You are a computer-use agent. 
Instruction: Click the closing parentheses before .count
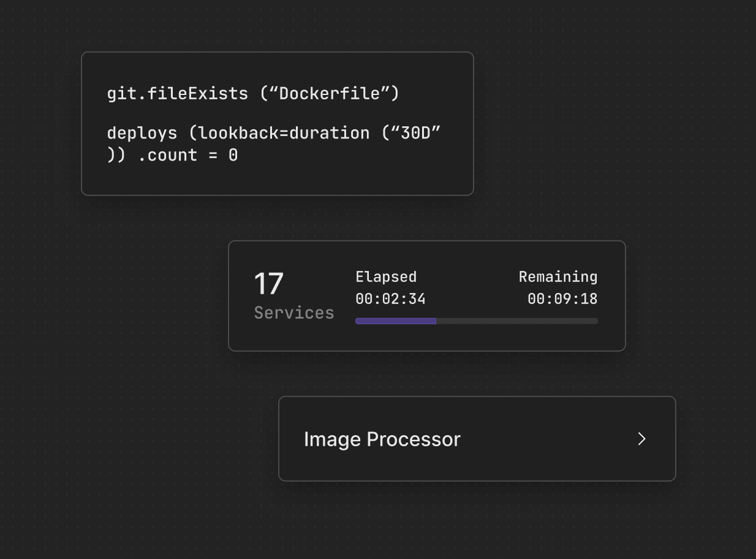116,156
